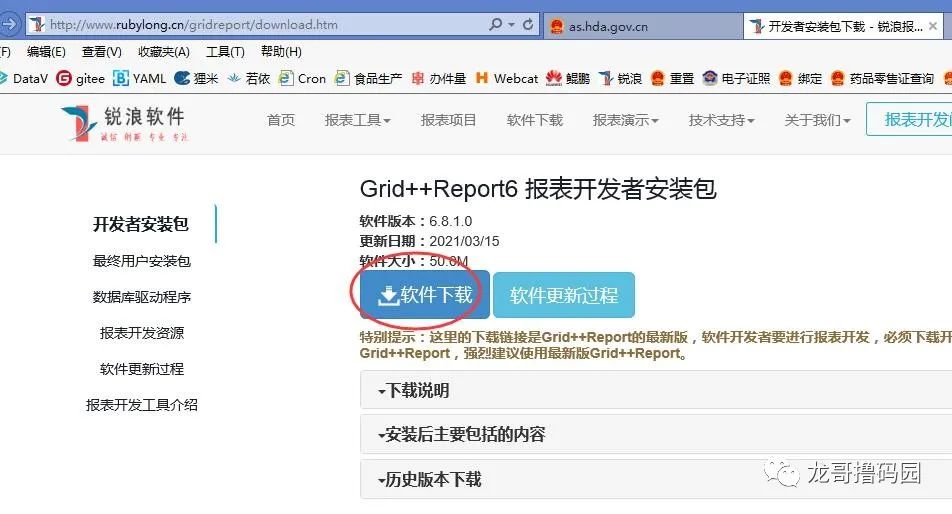This screenshot has width=952, height=514.
Task: Click the Grid++Report6 报表开发者安装包 heading
Action: click(x=538, y=189)
